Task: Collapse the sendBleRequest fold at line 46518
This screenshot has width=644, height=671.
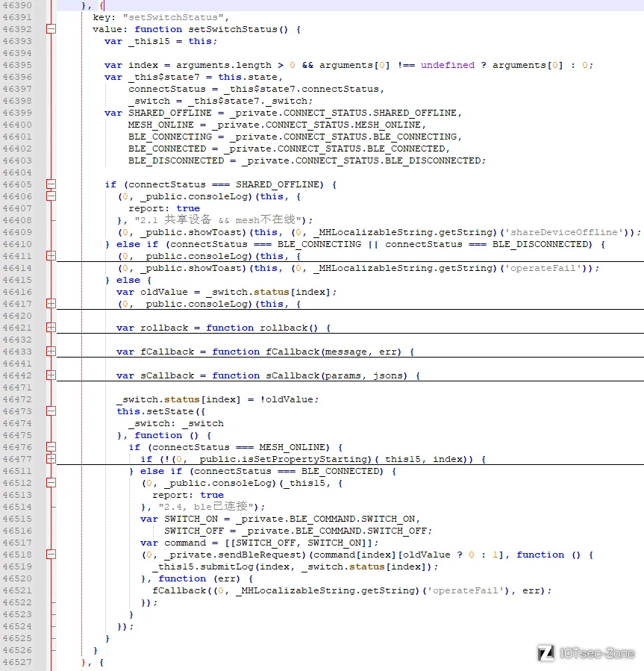Action: pos(51,555)
